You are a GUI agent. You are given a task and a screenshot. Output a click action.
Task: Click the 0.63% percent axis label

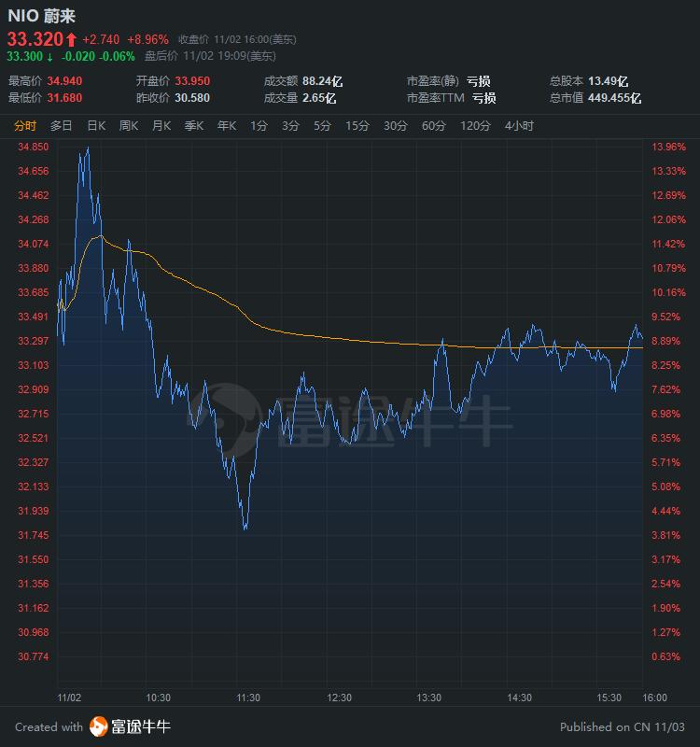[x=665, y=656]
